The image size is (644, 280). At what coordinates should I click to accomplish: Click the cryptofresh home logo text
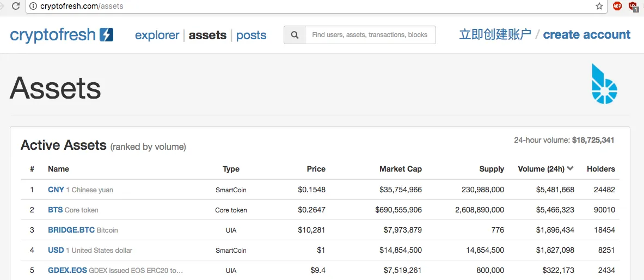(53, 35)
